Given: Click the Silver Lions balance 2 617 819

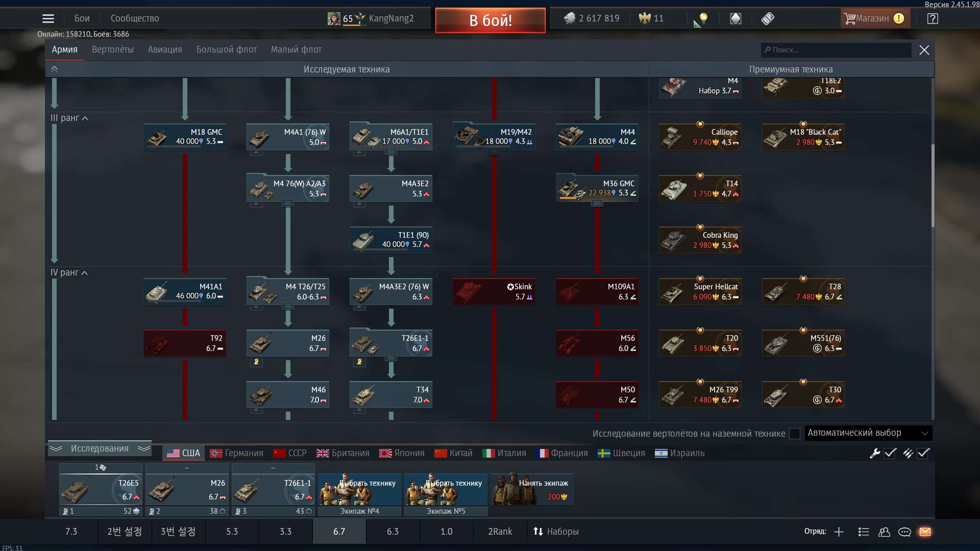Looking at the screenshot, I should pos(592,18).
